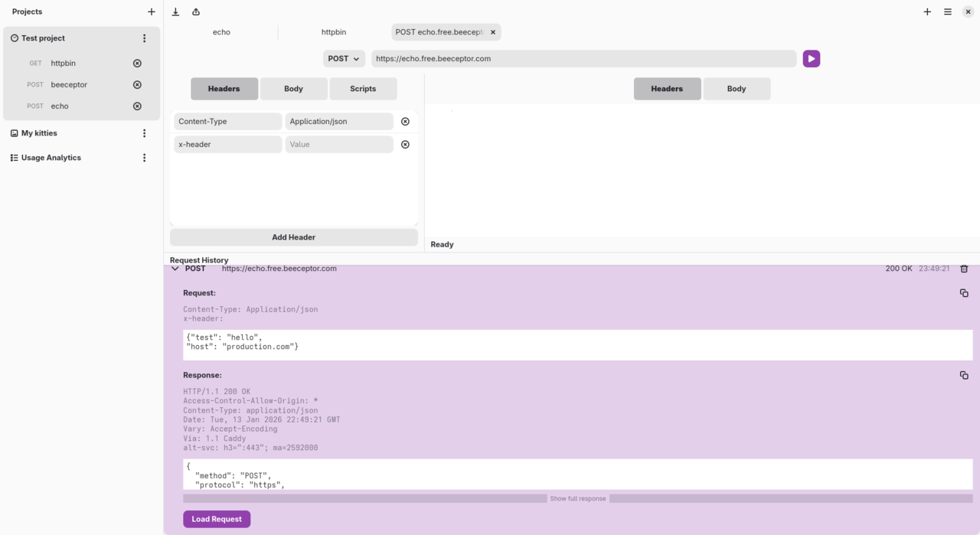The height and width of the screenshot is (535, 980).
Task: Add a new project with plus icon
Action: point(151,11)
